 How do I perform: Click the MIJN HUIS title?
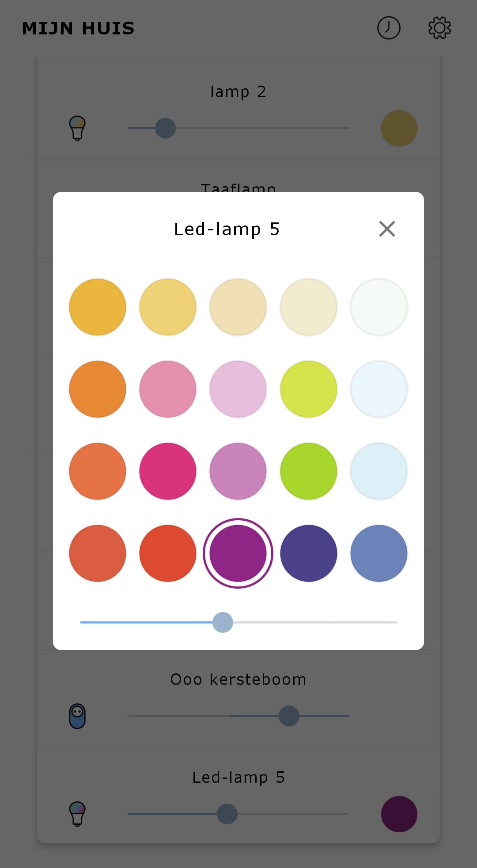[x=78, y=28]
